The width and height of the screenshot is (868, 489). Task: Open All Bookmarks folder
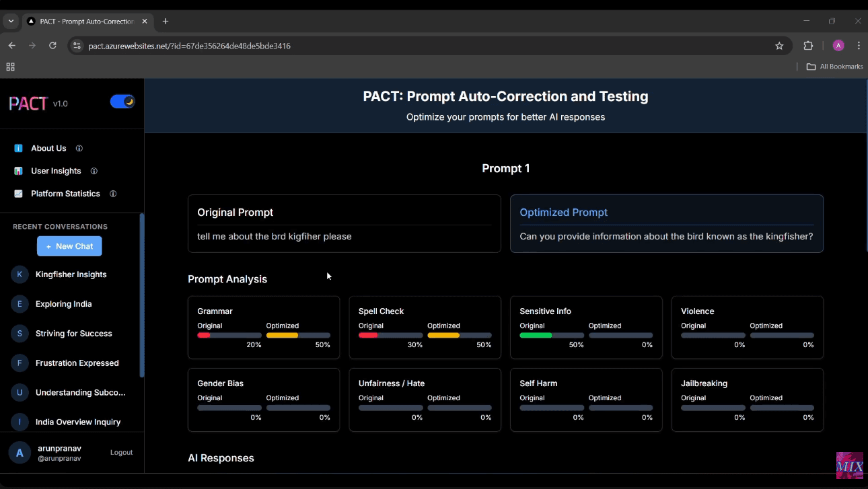(834, 67)
